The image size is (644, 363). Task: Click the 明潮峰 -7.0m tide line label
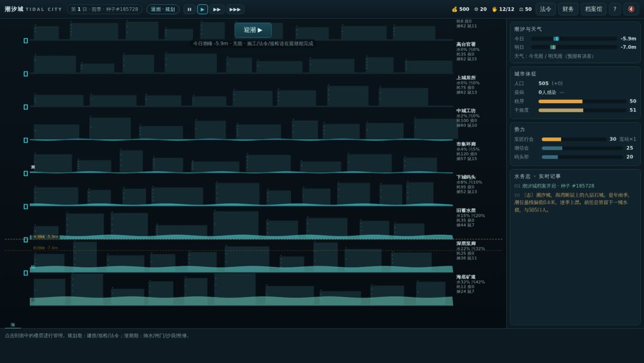click(x=45, y=248)
